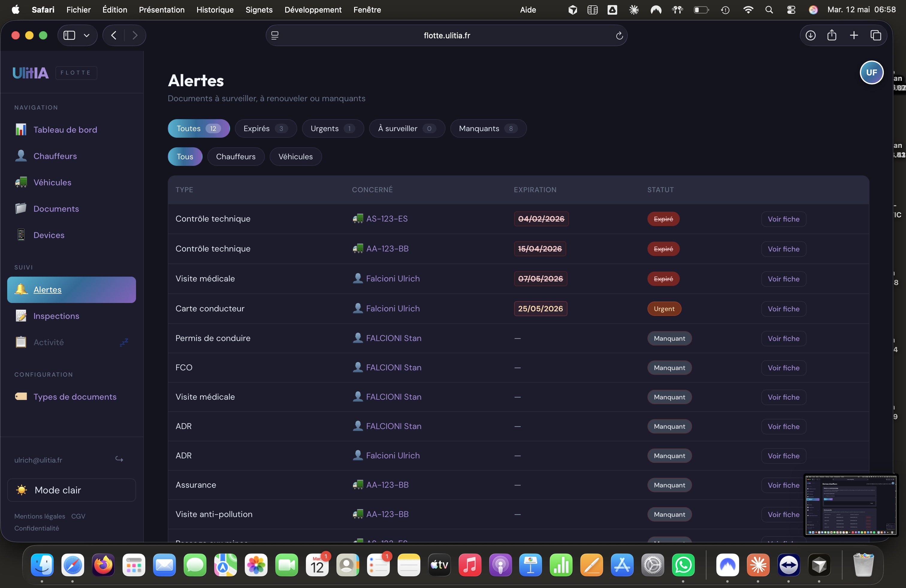Open Control Center in menu bar
Screen dimensions: 906x588
(x=791, y=10)
